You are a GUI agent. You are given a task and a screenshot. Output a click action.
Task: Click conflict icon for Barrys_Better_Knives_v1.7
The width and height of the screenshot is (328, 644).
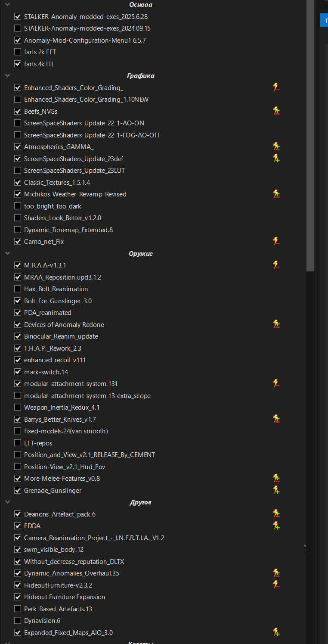click(x=276, y=419)
